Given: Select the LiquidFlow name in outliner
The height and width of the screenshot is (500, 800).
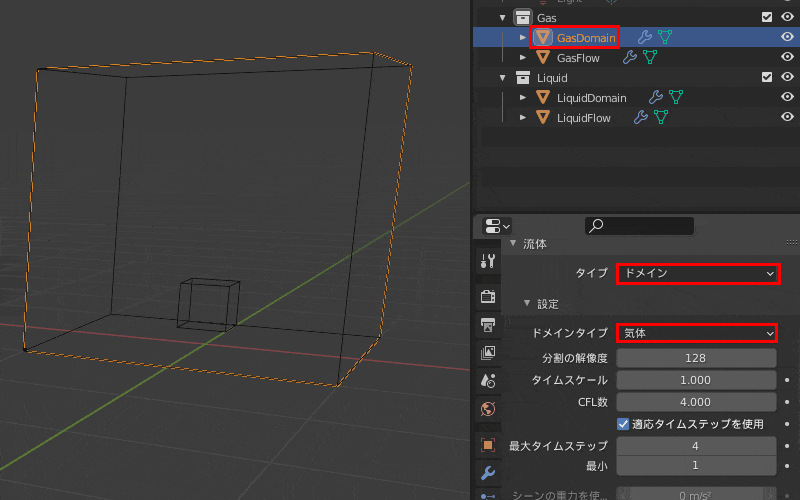Looking at the screenshot, I should coord(584,118).
